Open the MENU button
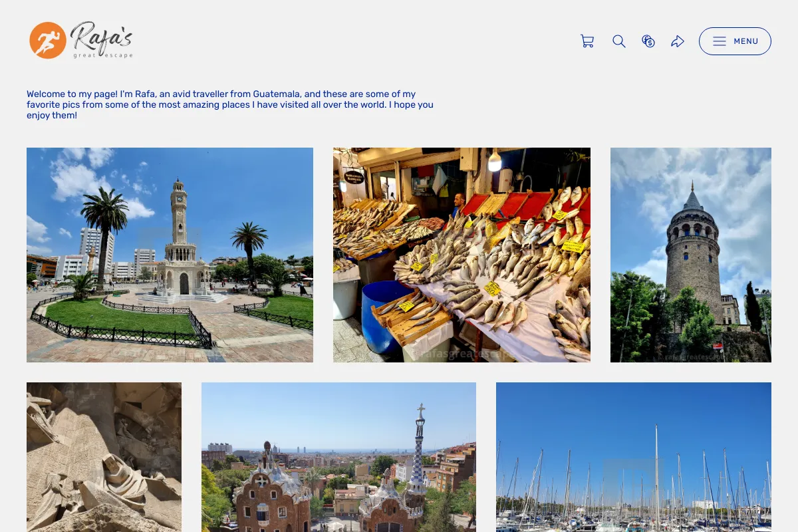The width and height of the screenshot is (798, 532). tap(735, 41)
